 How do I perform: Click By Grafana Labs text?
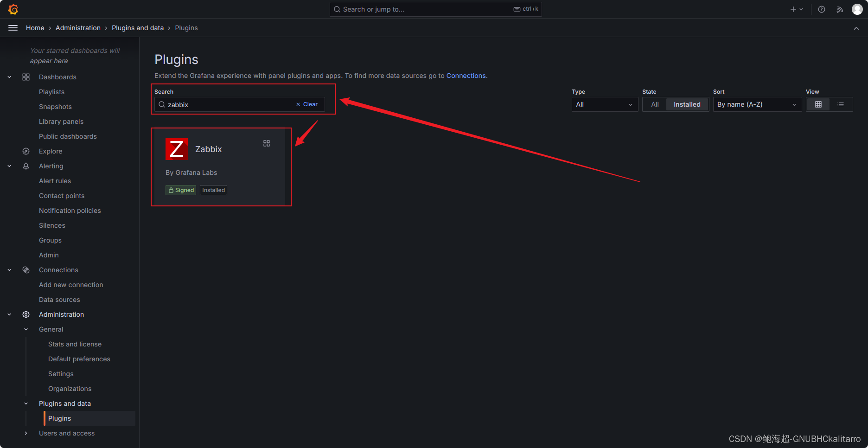click(x=191, y=173)
